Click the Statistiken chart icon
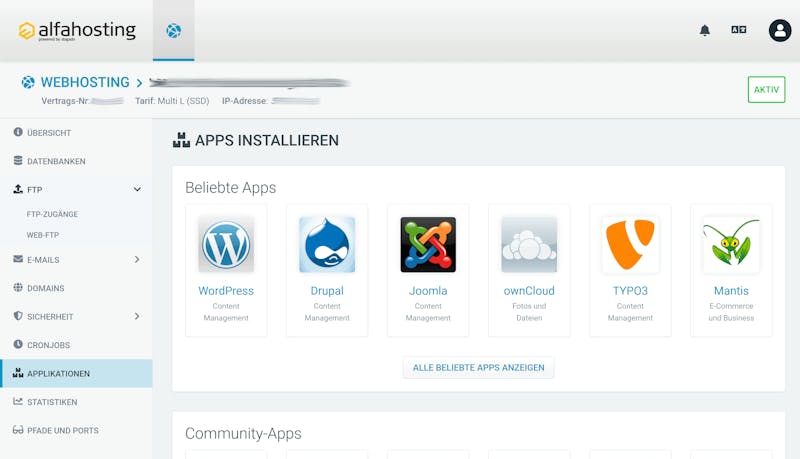This screenshot has width=800, height=459. 18,401
